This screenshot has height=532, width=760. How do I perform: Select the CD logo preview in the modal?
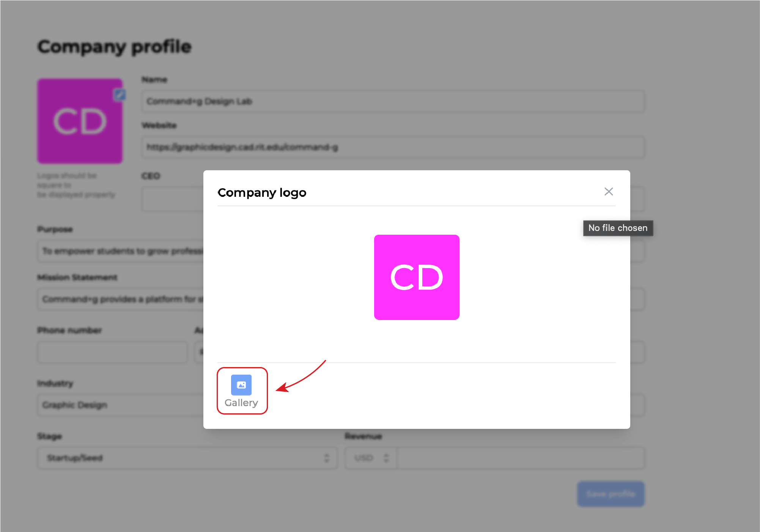[x=416, y=276]
